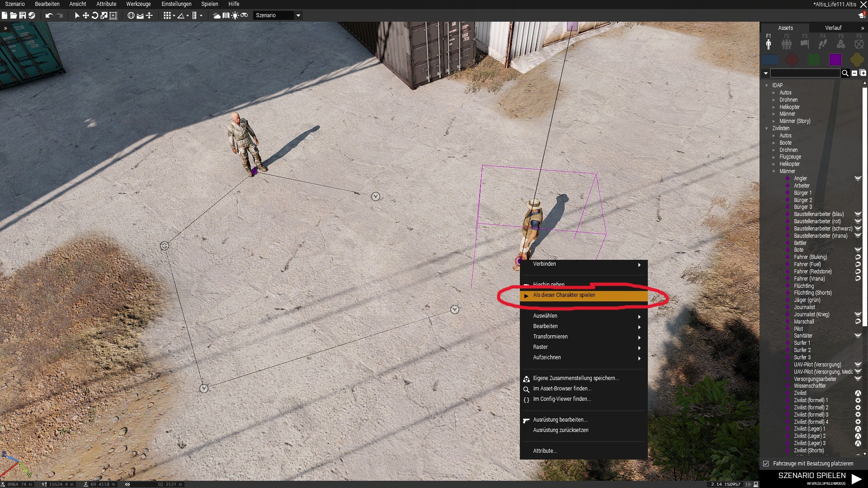Select the green Independent side swatch
868x488 pixels.
[x=814, y=59]
